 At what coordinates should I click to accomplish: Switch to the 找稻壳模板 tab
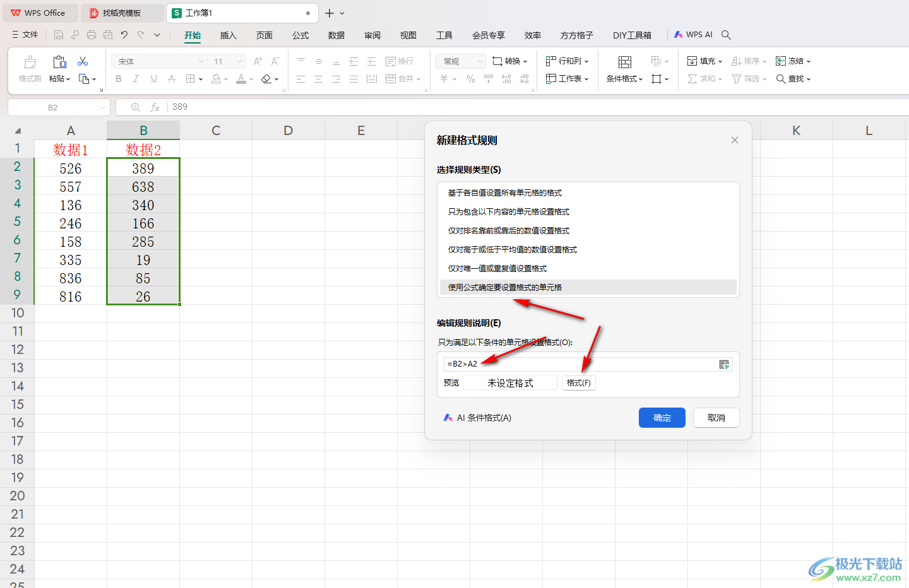pos(122,13)
